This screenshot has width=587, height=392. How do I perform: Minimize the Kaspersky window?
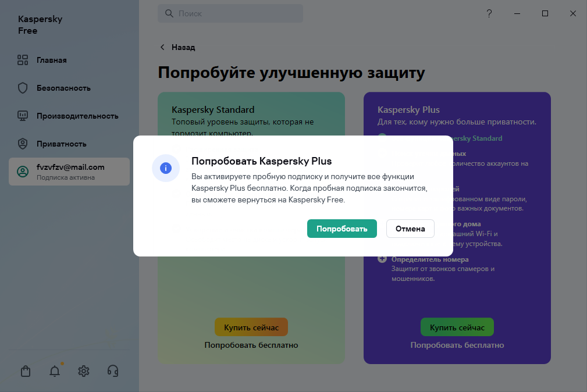coord(517,13)
